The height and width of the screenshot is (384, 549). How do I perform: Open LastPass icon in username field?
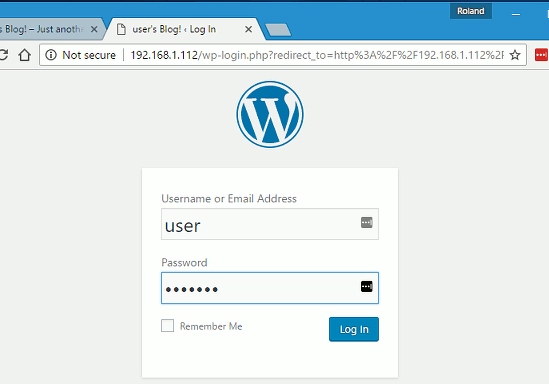click(x=367, y=222)
